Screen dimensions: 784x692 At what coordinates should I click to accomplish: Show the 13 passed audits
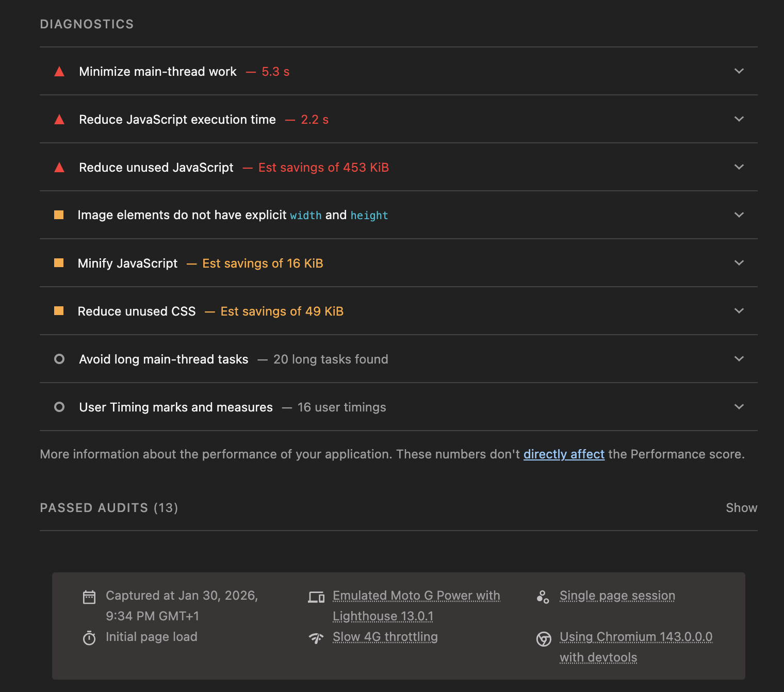coord(741,507)
